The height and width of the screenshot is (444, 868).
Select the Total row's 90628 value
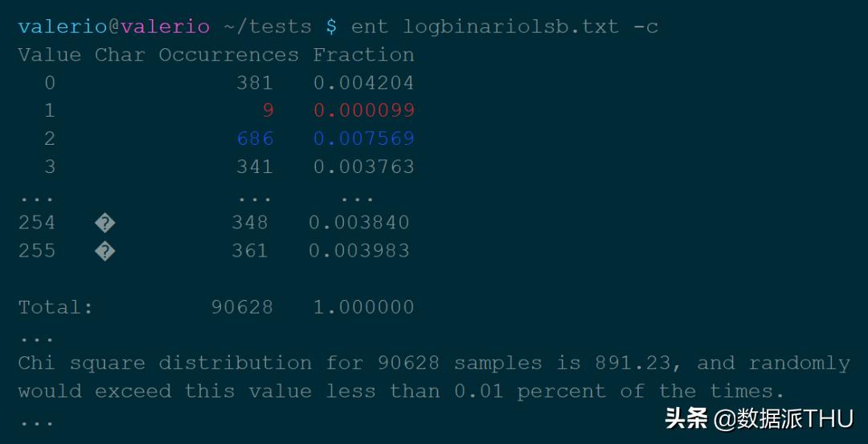coord(242,307)
